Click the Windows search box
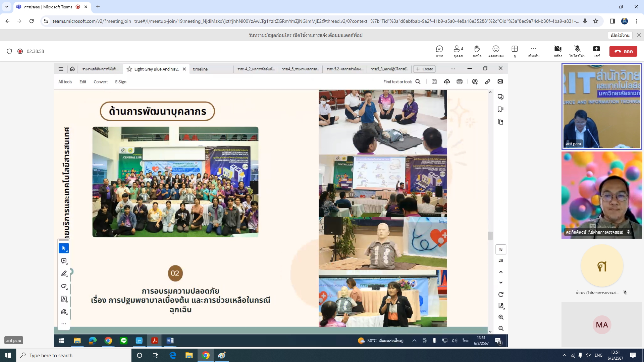This screenshot has height=362, width=644. 74,355
